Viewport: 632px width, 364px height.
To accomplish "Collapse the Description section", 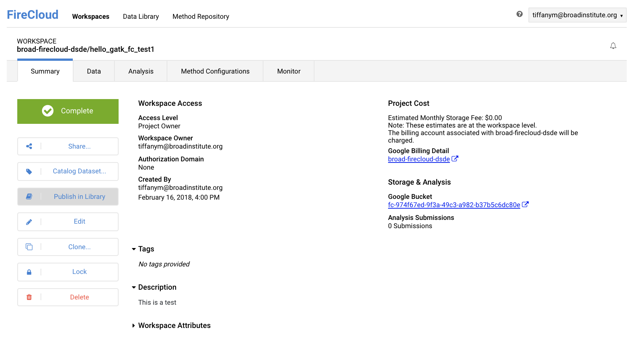I will 134,287.
